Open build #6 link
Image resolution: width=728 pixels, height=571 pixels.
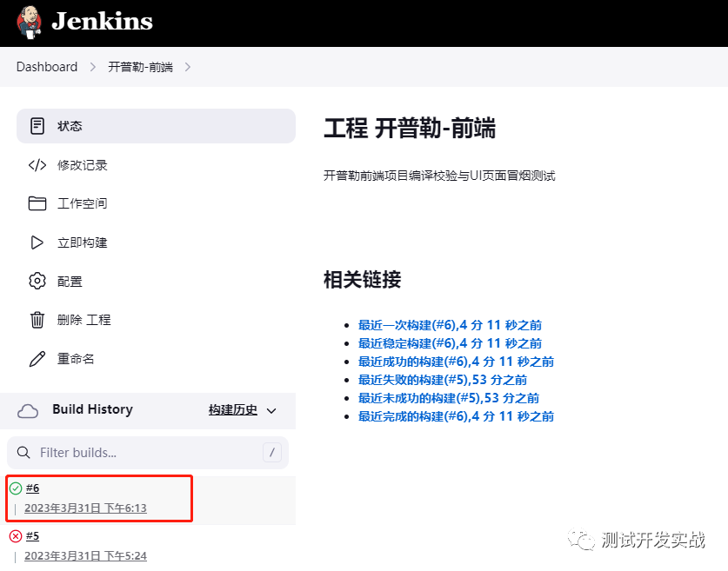(x=32, y=488)
